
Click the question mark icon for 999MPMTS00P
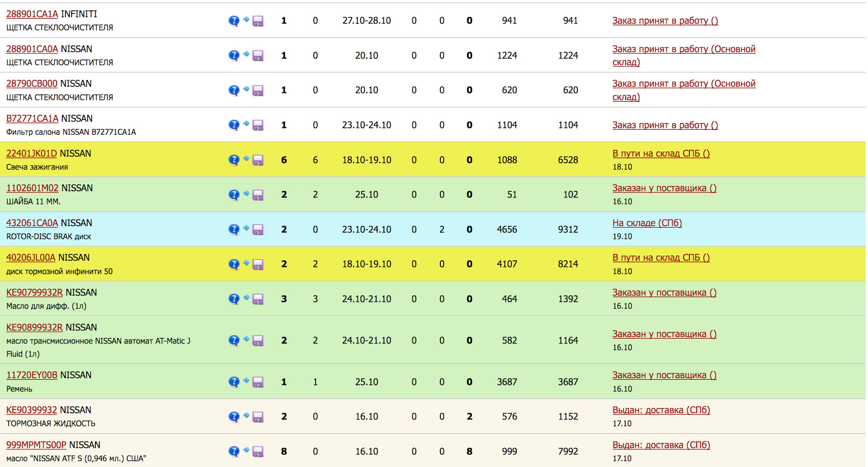coord(234,452)
